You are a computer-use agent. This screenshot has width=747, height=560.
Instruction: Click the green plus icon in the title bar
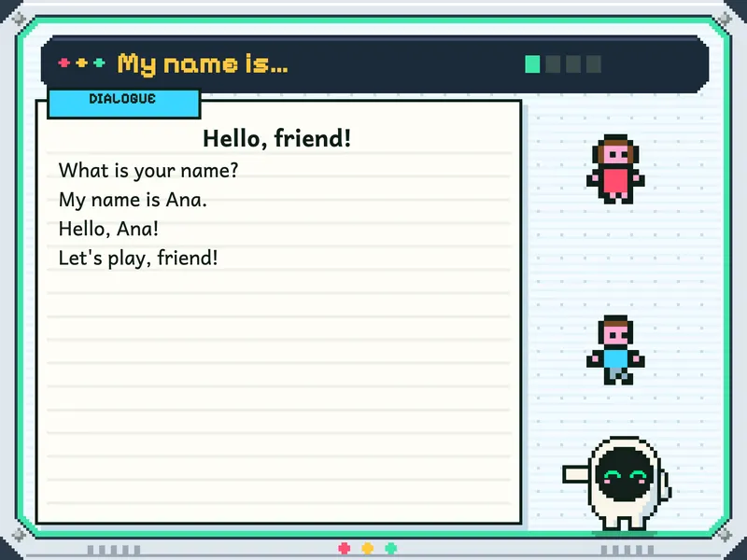99,63
